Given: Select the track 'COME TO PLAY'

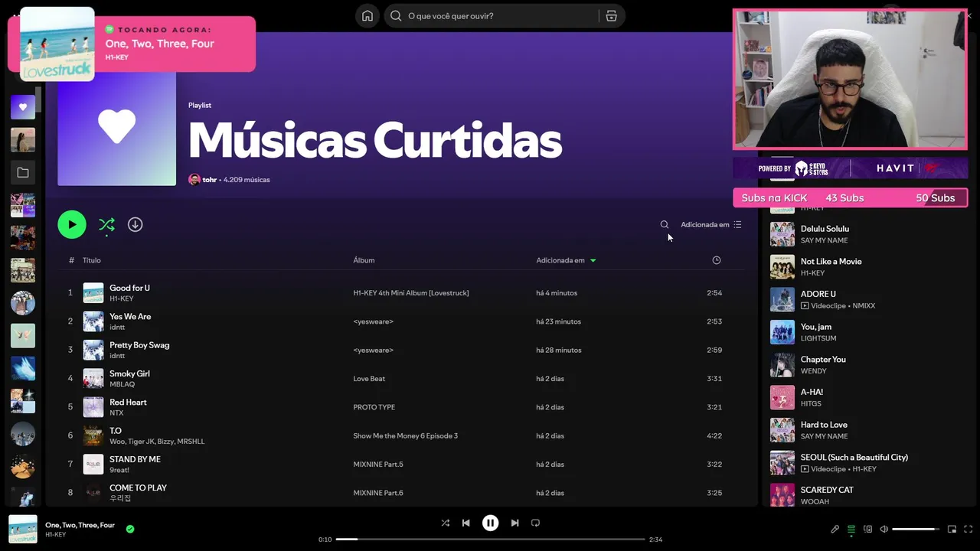Looking at the screenshot, I should pos(138,487).
